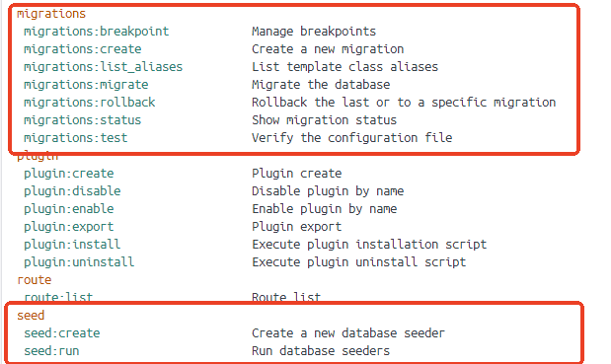Select plugin:disable command name
This screenshot has width=611, height=364.
pyautogui.click(x=72, y=191)
